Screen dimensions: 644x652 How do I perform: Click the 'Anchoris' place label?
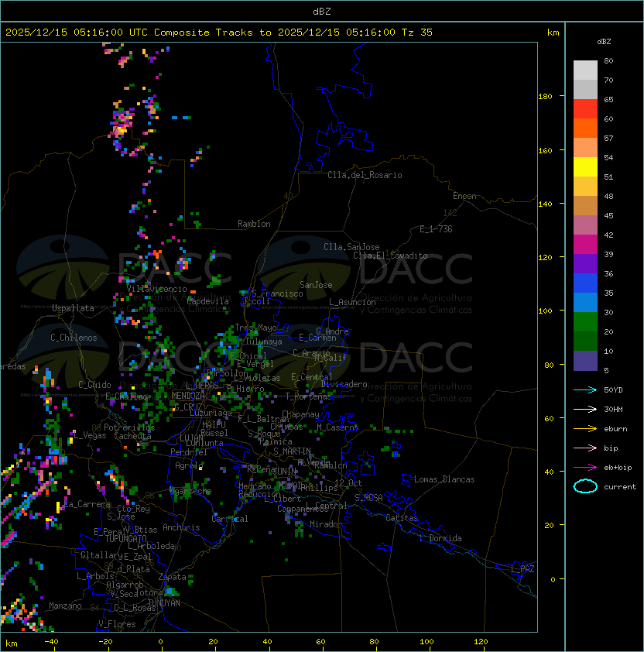click(x=181, y=527)
